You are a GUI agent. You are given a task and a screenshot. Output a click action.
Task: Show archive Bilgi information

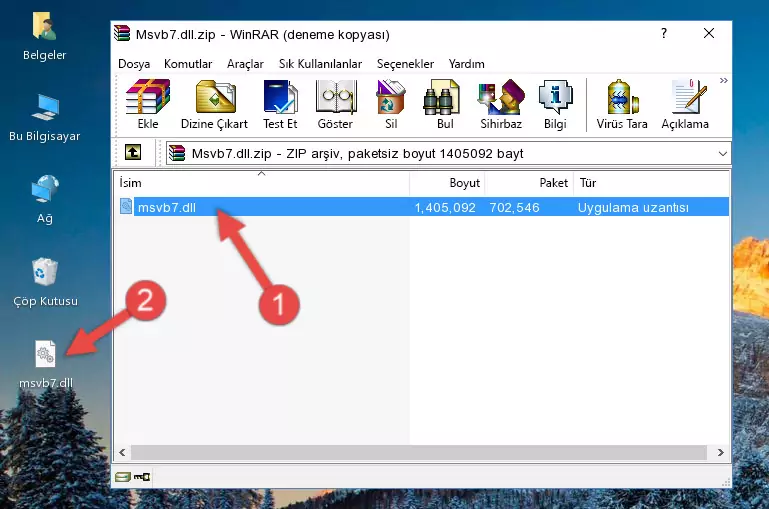pos(555,104)
